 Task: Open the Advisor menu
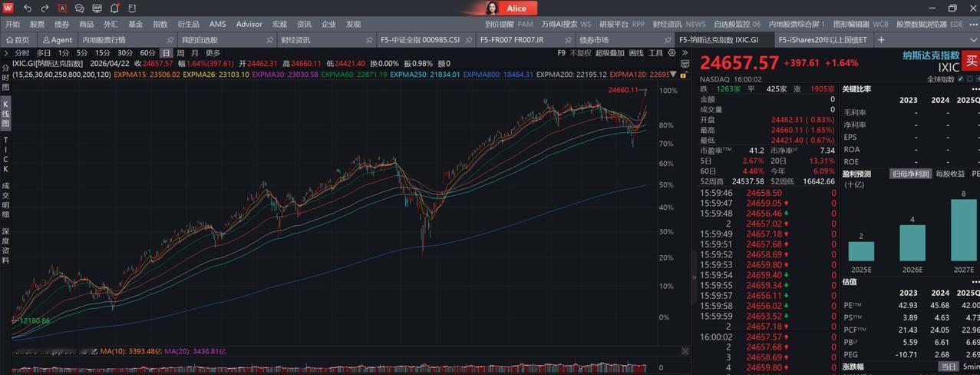coord(249,25)
